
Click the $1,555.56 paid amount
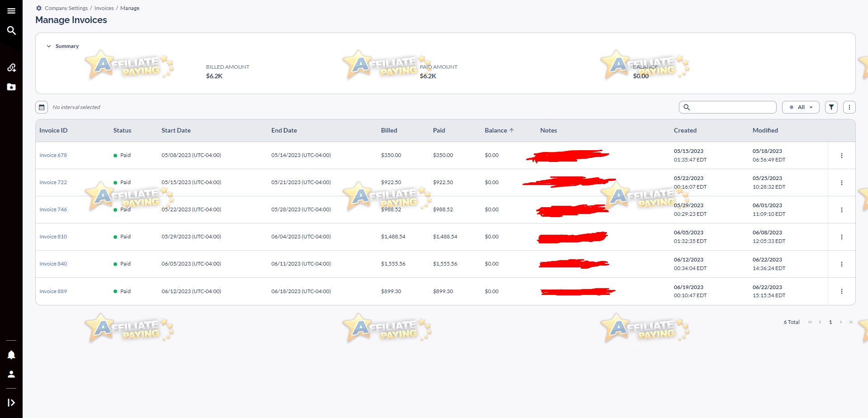click(x=445, y=264)
